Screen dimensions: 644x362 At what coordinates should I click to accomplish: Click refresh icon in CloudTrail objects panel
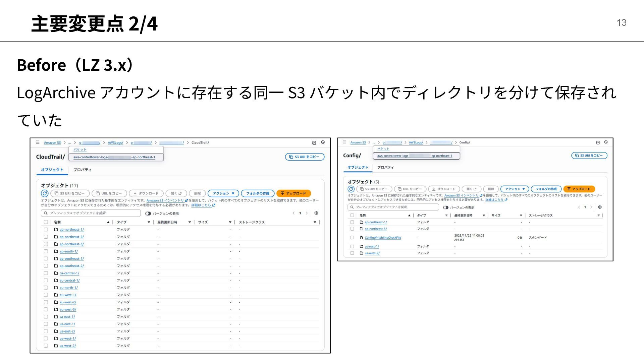point(45,193)
